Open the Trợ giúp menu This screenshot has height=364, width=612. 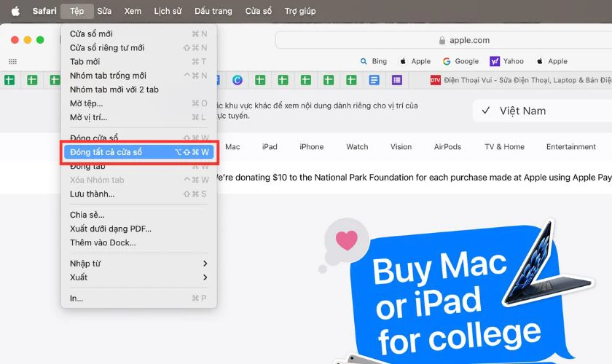click(299, 11)
